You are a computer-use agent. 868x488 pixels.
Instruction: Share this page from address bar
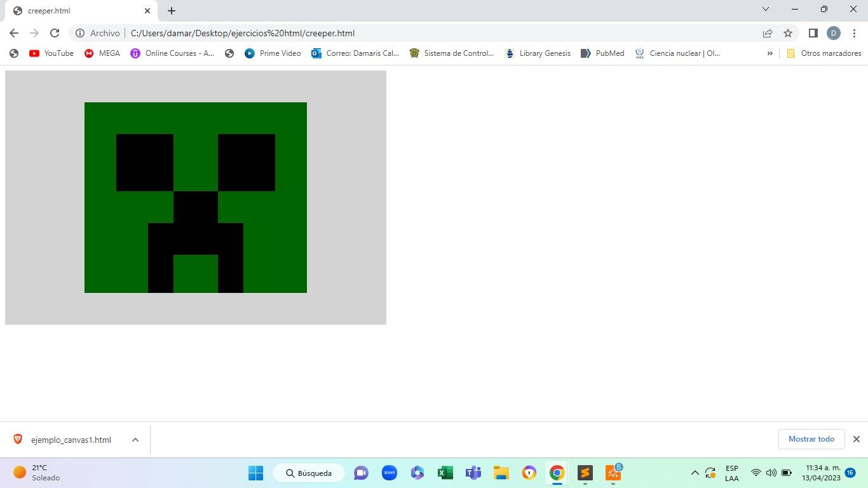(768, 33)
